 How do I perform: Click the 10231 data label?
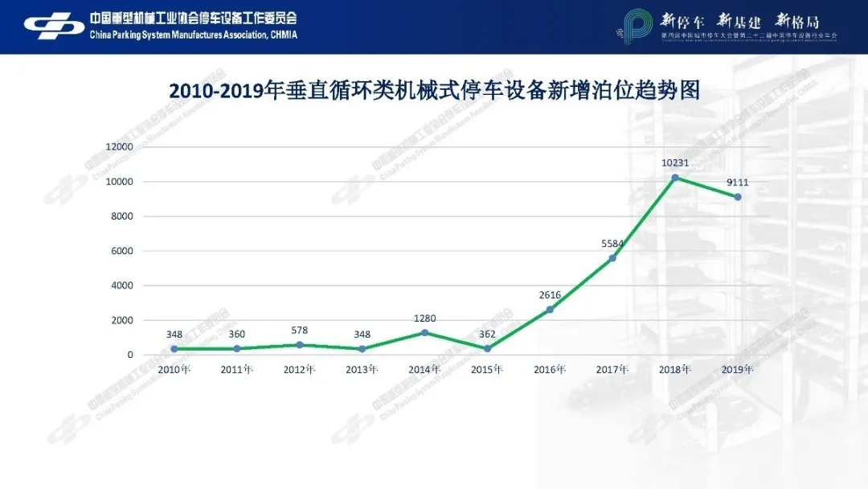point(675,162)
